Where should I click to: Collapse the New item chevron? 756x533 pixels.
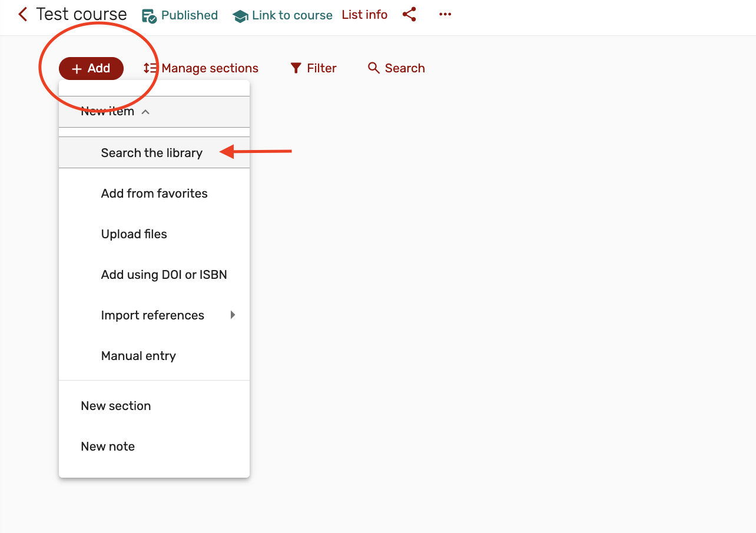[145, 112]
